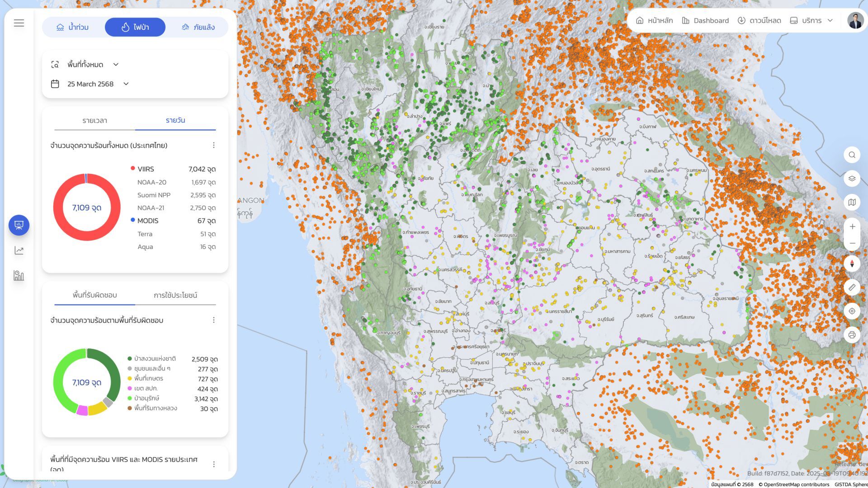Screen dimensions: 868x488
Task: Click the print map icon
Action: pos(852,335)
